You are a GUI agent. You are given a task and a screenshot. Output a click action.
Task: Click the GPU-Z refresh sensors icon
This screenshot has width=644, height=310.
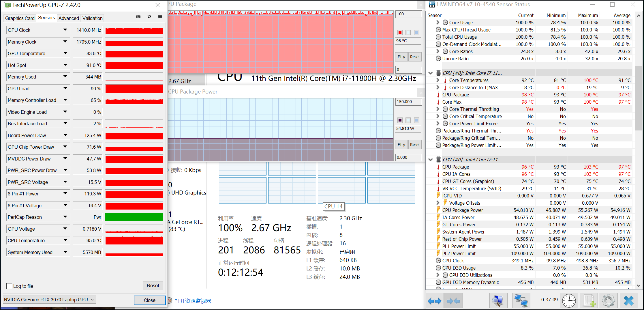(149, 17)
